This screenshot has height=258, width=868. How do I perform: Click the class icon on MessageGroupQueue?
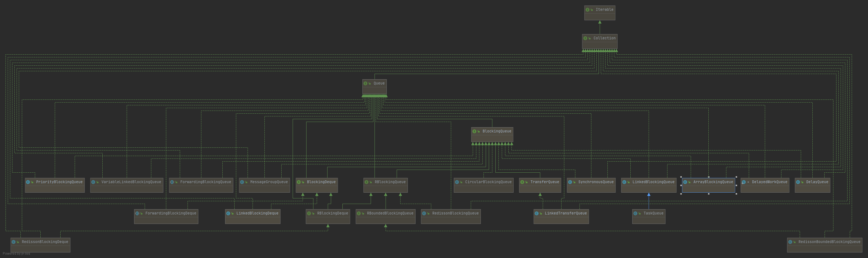tap(242, 182)
